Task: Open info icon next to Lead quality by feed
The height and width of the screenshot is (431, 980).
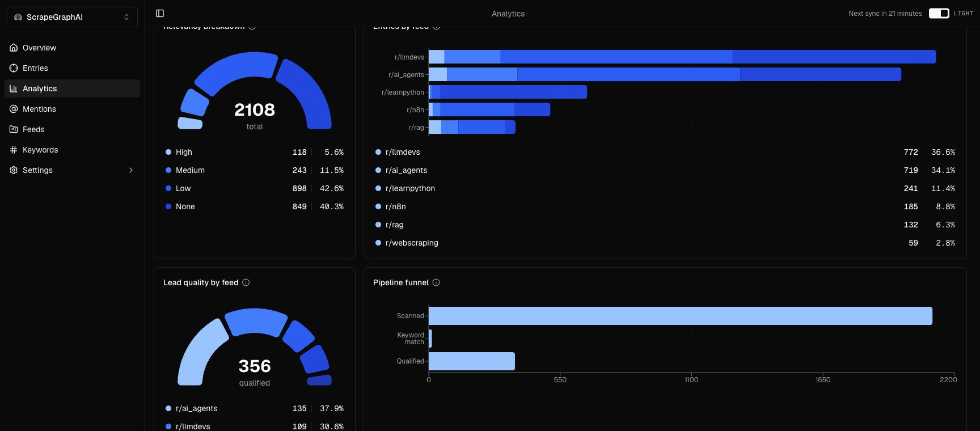Action: point(246,282)
